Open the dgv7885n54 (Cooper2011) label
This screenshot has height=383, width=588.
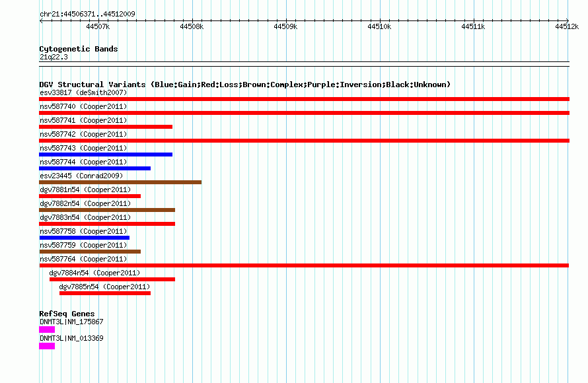coord(104,287)
